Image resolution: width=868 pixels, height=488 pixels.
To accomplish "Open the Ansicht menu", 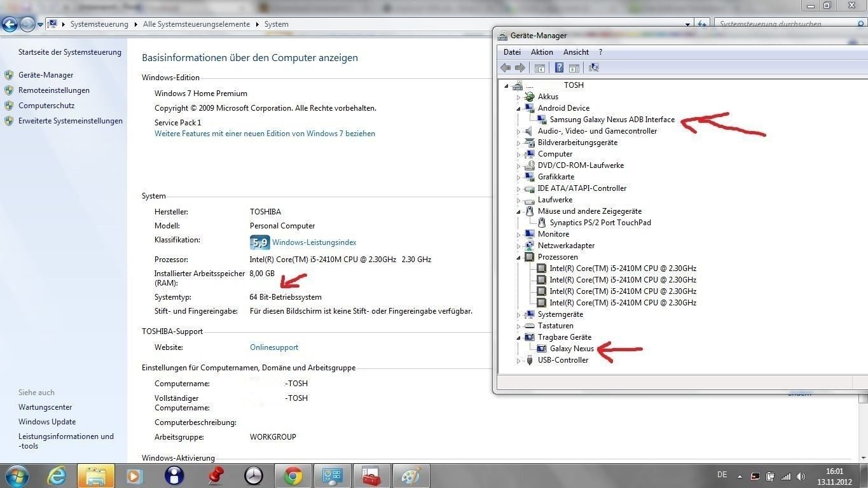I will tap(575, 52).
